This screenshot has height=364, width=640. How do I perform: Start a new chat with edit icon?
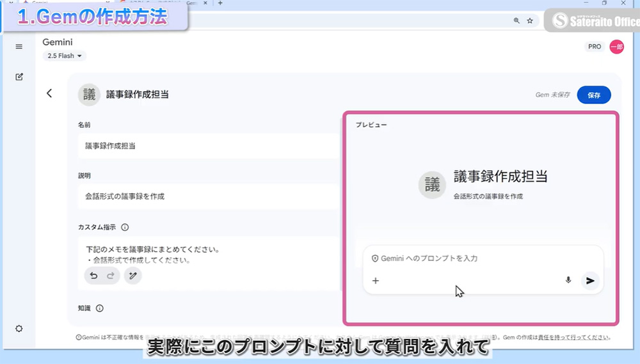(x=19, y=77)
